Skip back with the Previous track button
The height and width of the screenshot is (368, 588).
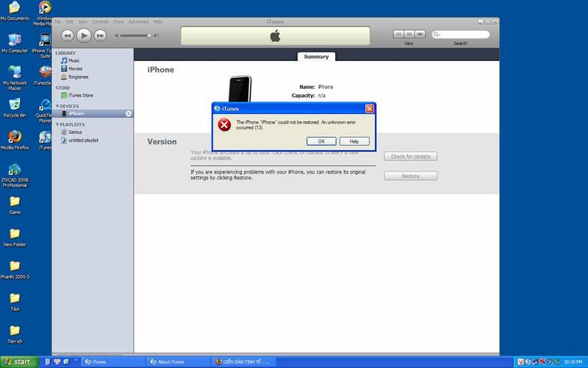67,35
